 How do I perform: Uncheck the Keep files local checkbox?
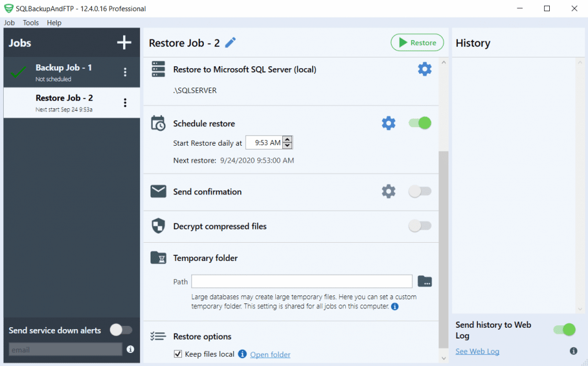[178, 354]
